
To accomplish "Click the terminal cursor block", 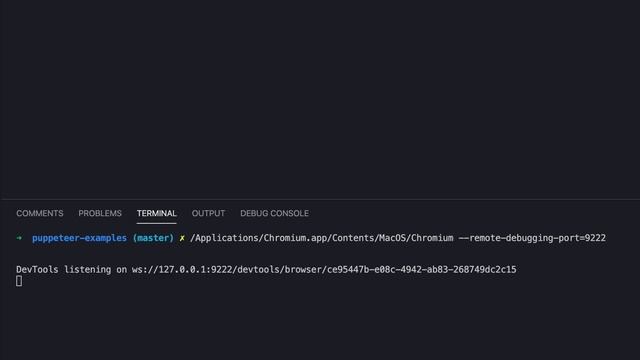I will [x=19, y=281].
